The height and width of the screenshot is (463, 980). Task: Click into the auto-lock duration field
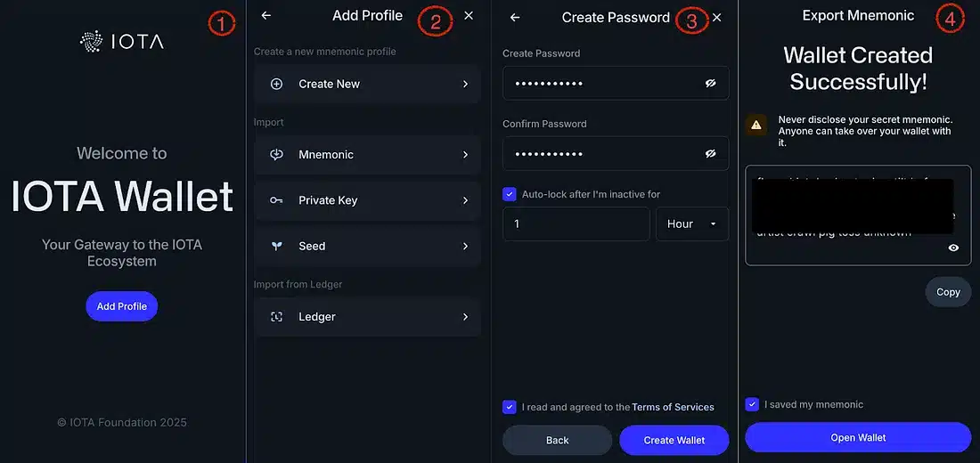coord(576,223)
